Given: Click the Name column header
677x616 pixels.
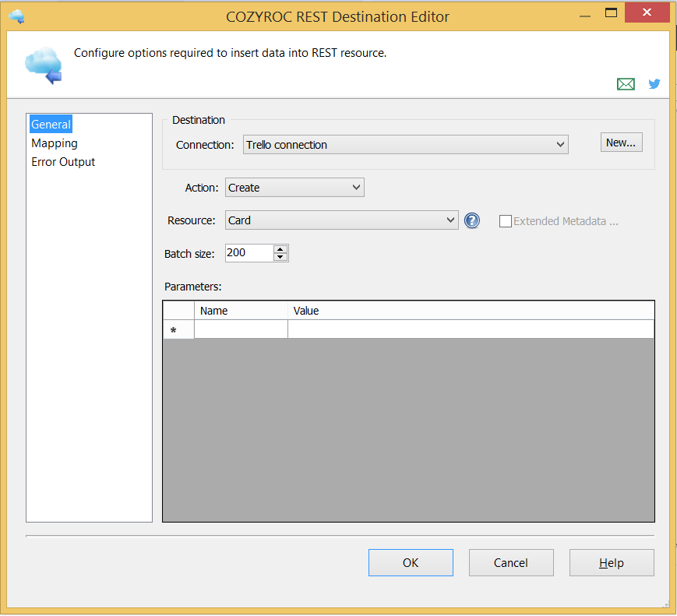Looking at the screenshot, I should point(241,311).
